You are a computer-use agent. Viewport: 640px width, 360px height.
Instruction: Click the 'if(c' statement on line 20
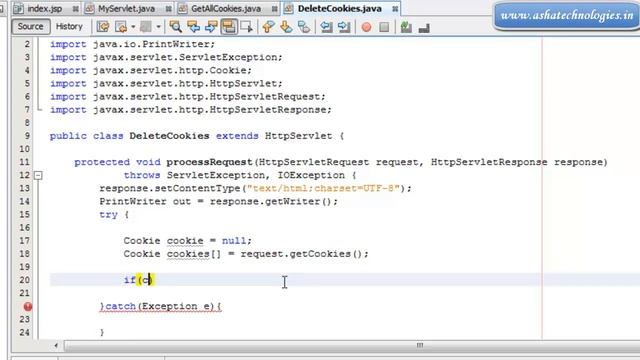click(x=138, y=280)
